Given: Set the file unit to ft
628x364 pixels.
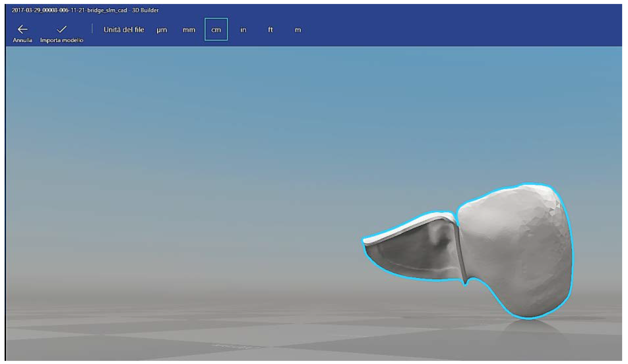Looking at the screenshot, I should click(x=270, y=30).
